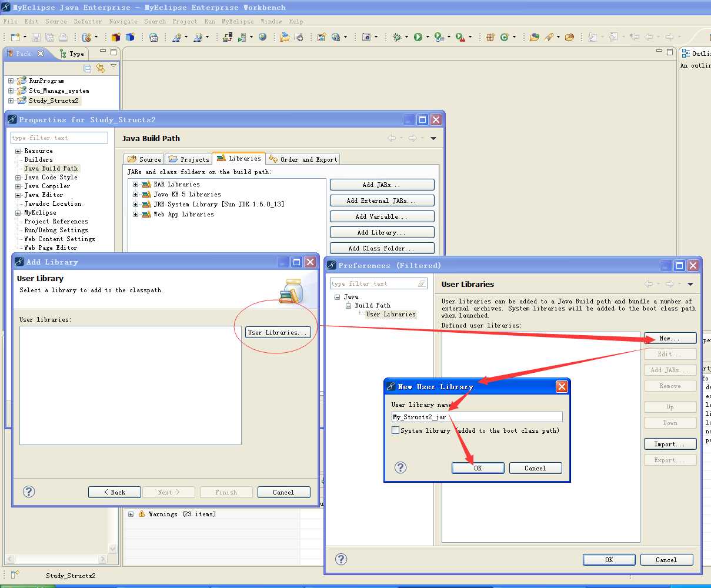The height and width of the screenshot is (588, 711).
Task: Toggle the System library checkbox
Action: click(x=396, y=430)
